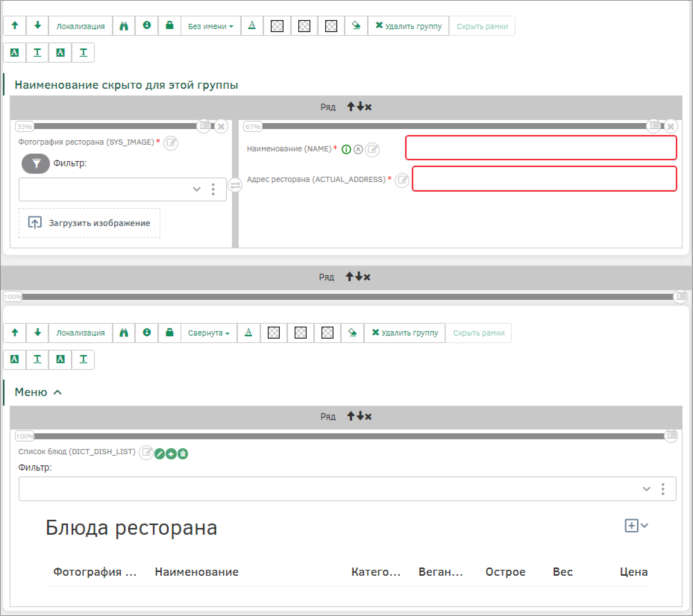Edit the Адрес ресторана (ACTUAL_ADDRESS) field settings

point(402,180)
